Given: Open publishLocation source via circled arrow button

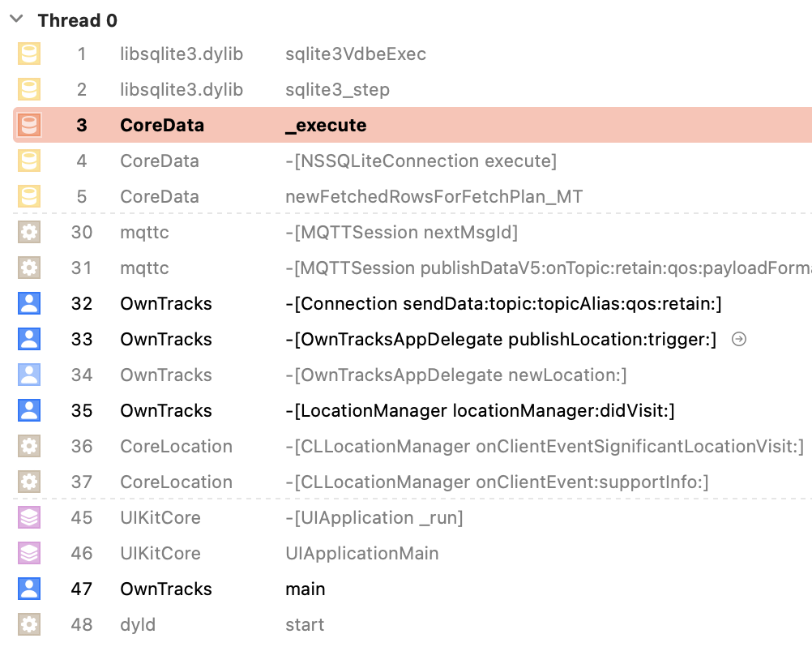Looking at the screenshot, I should click(x=738, y=340).
